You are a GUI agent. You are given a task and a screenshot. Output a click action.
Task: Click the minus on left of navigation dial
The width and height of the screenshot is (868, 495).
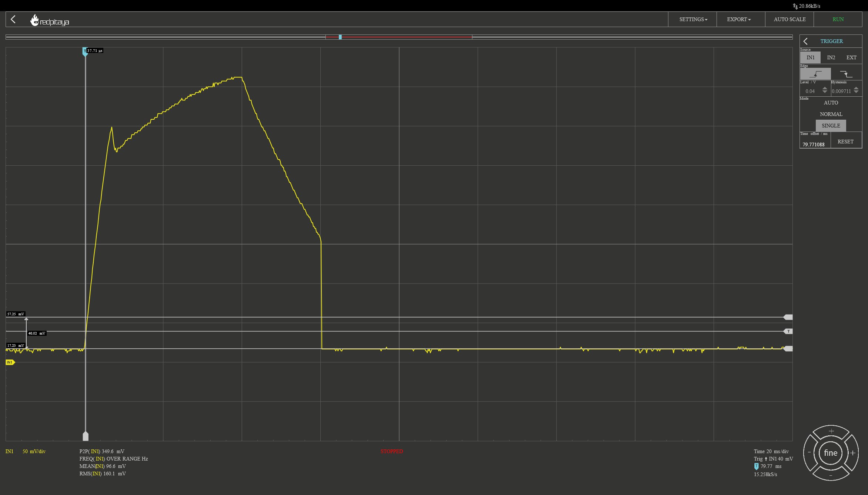point(809,453)
